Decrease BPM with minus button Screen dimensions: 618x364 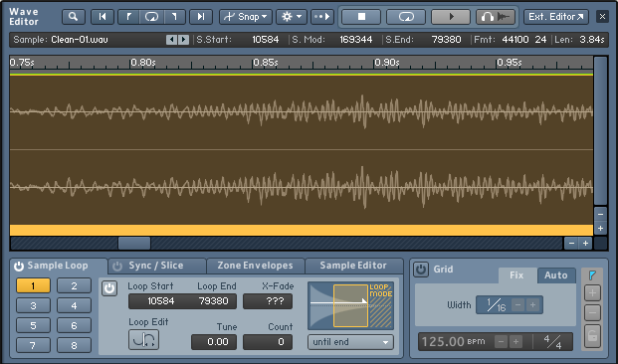[501, 341]
